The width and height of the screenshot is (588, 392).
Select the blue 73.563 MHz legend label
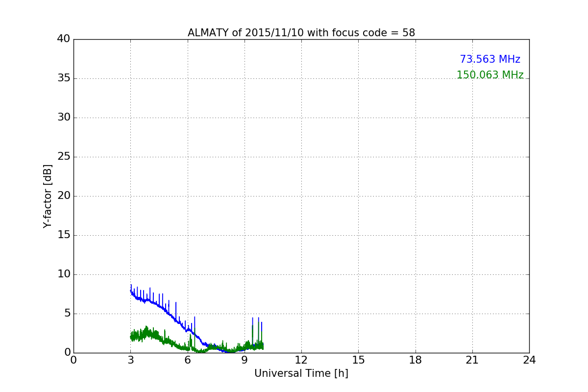pos(490,59)
